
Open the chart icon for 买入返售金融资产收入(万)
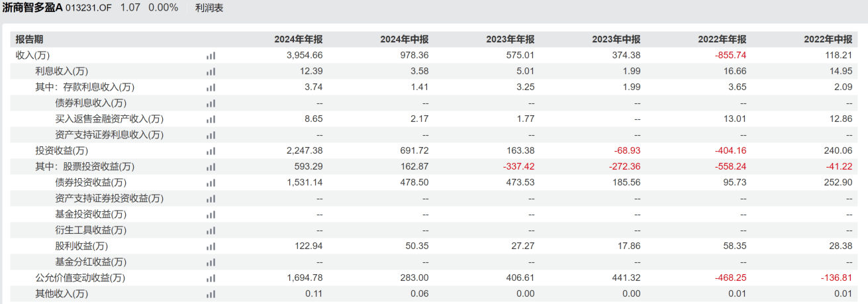click(211, 119)
